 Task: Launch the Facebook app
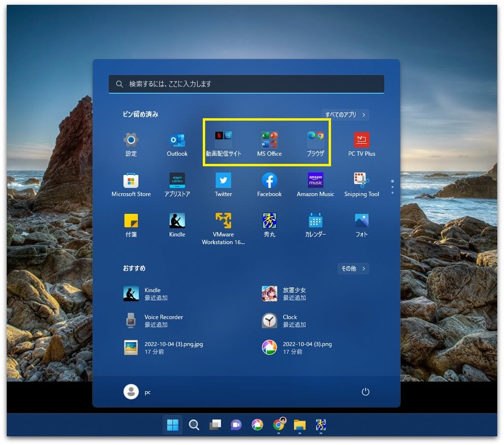click(269, 185)
